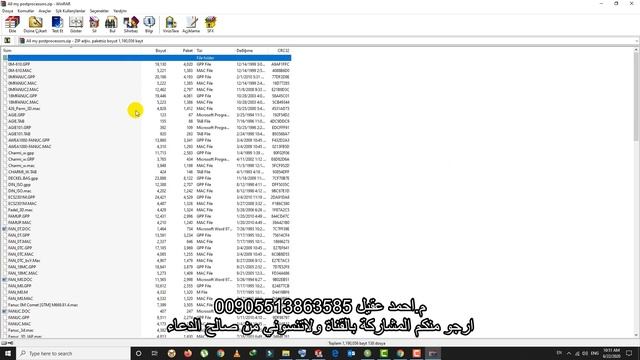Select file 0M-610.GPP

click(19, 64)
